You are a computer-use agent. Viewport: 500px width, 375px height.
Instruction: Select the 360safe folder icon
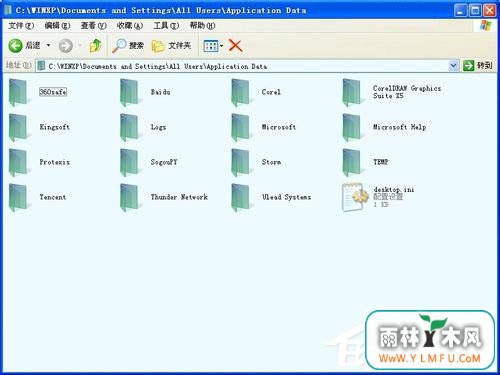pos(18,92)
